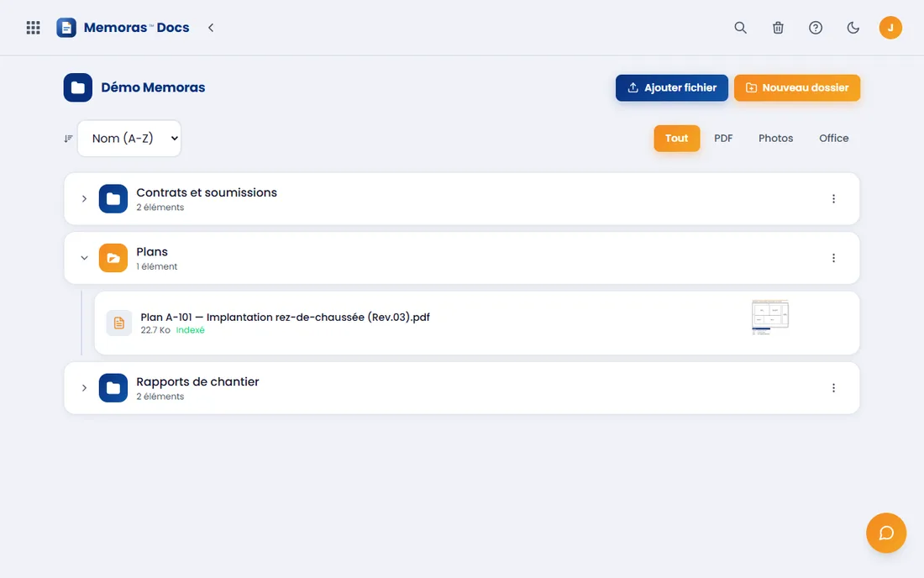
Task: Open options menu for Plans folder
Action: point(833,258)
